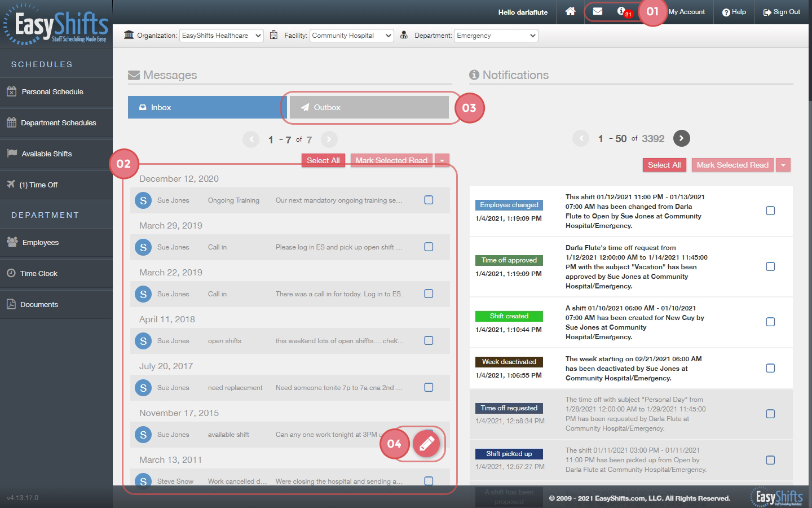Go to previous page of notifications
This screenshot has height=508, width=812.
(581, 138)
